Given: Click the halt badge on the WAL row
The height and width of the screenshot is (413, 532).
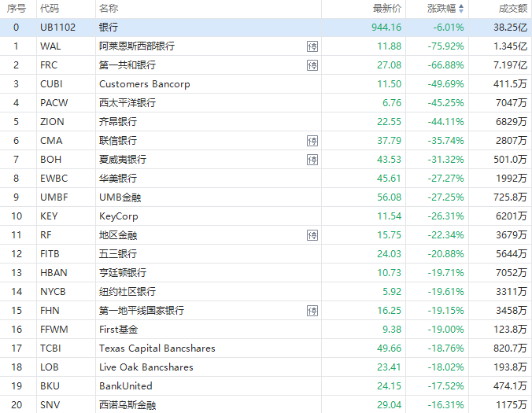Looking at the screenshot, I should tap(312, 46).
